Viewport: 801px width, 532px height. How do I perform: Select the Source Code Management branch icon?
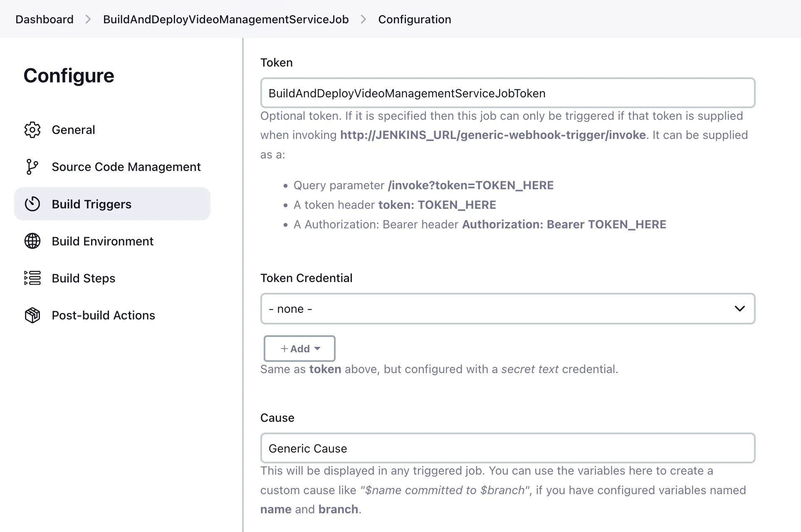pyautogui.click(x=32, y=167)
